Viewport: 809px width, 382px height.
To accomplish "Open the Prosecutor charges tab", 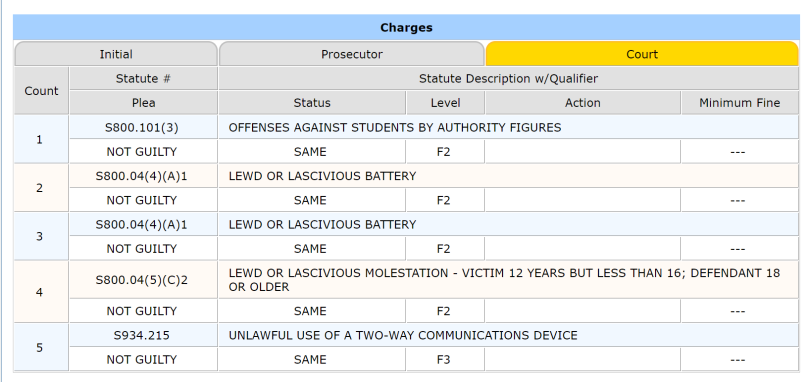I will pyautogui.click(x=352, y=54).
